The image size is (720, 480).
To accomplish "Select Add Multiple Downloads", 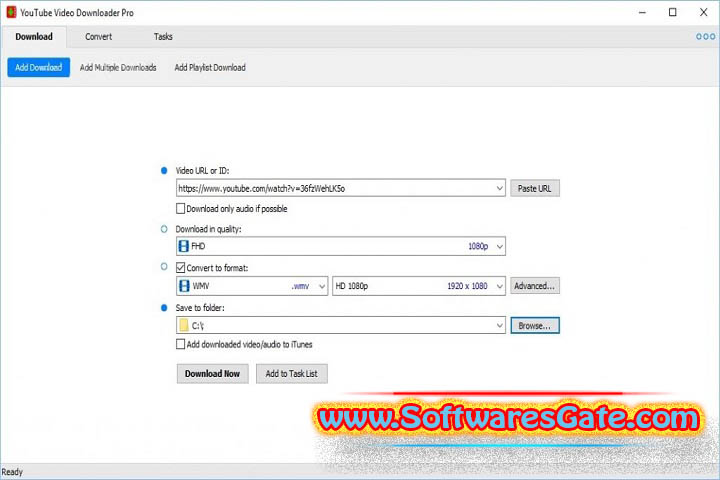I will click(x=118, y=68).
